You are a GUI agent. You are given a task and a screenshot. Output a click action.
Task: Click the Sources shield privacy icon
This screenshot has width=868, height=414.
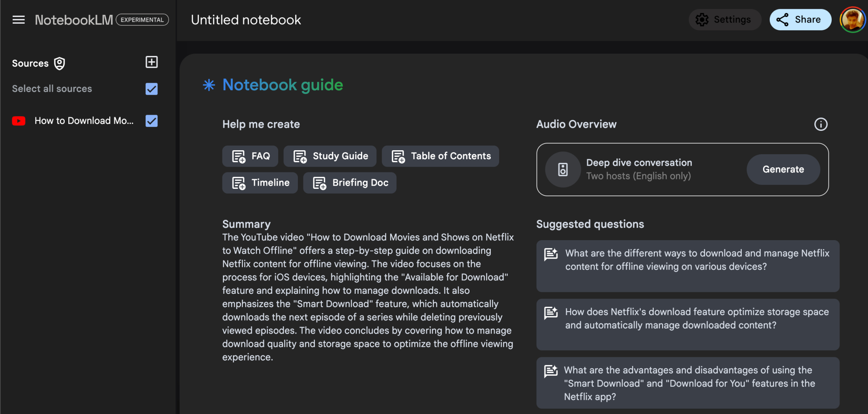click(x=60, y=63)
